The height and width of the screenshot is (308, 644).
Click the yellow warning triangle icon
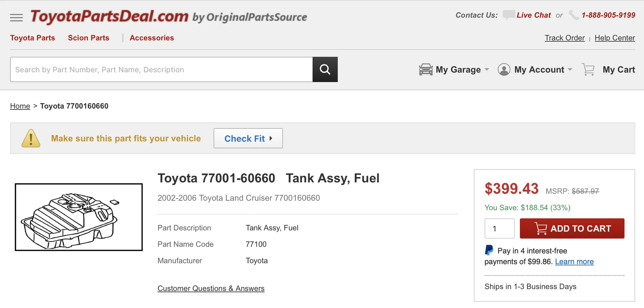click(31, 138)
